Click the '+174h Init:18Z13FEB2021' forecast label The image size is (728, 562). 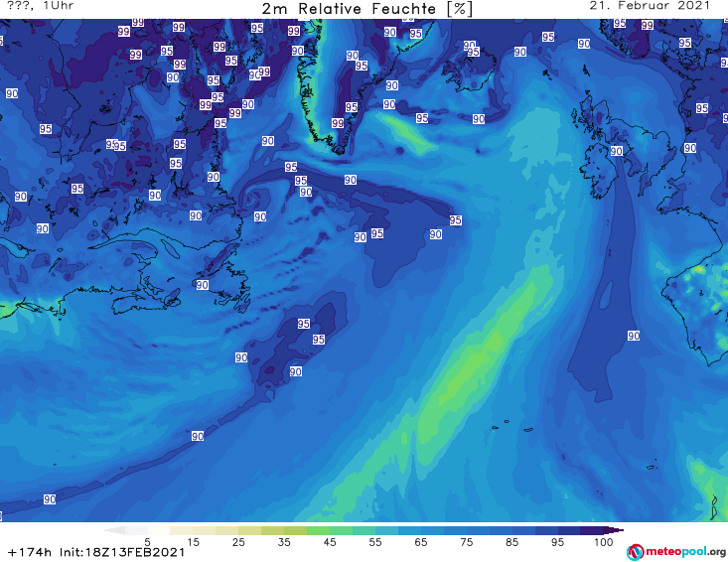[x=96, y=552]
